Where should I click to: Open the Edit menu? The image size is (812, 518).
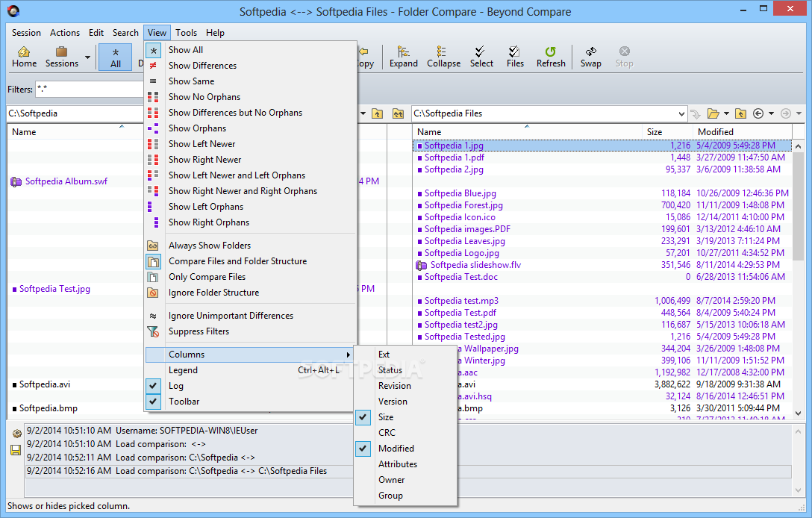(96, 33)
